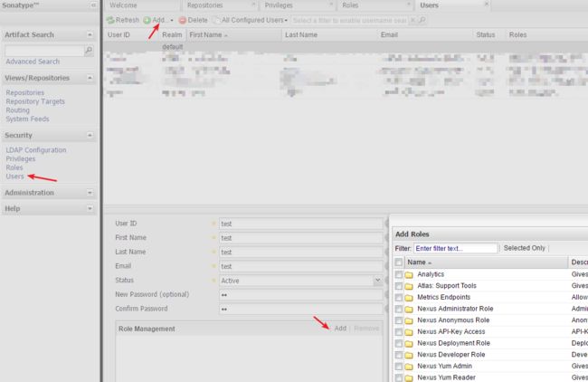Open the Advanced Search link
The width and height of the screenshot is (588, 382).
point(33,62)
